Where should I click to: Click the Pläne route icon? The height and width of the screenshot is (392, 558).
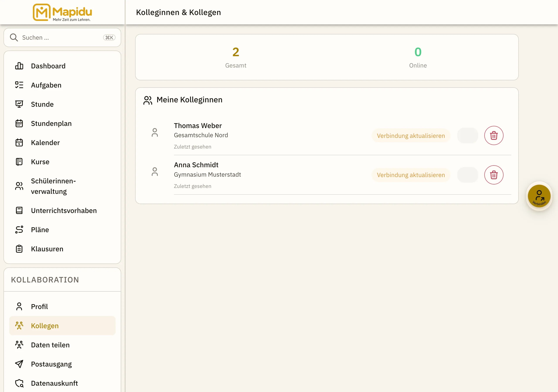(19, 230)
